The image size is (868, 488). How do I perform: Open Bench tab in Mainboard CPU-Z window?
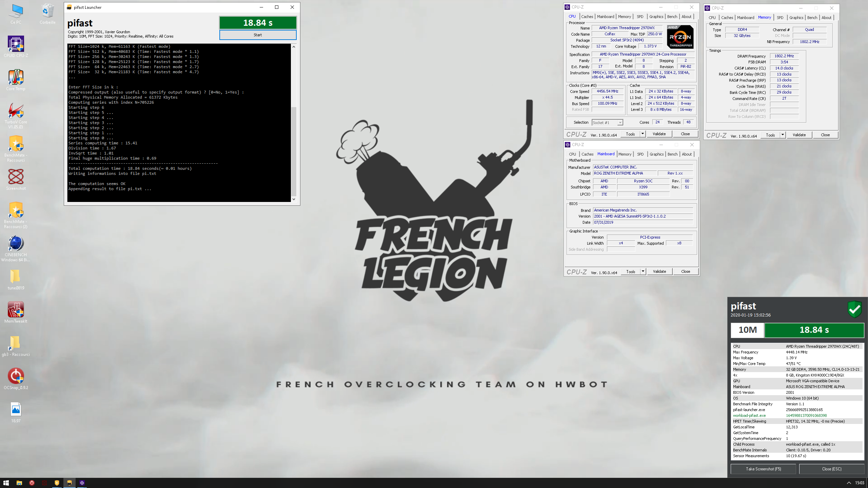(672, 154)
